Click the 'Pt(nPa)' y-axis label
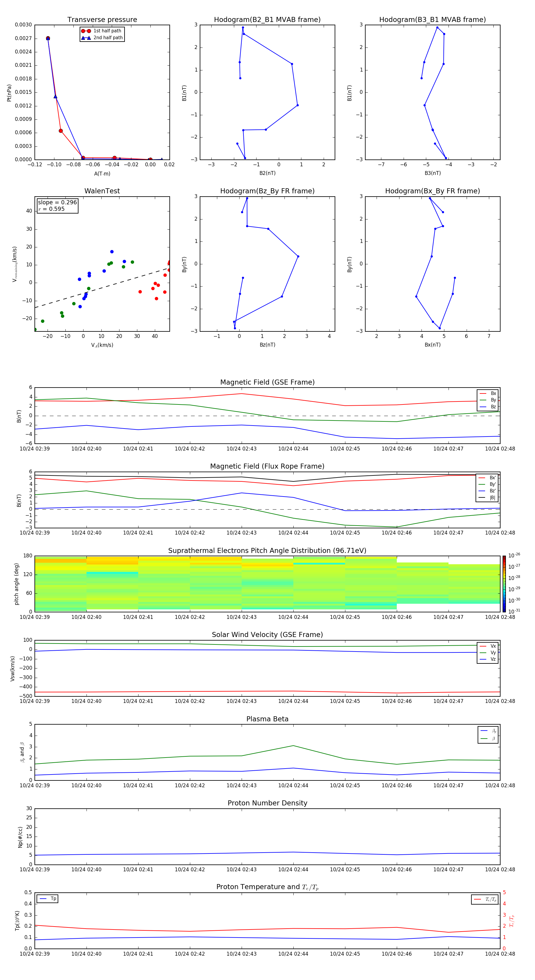535x980 pixels. pos(9,92)
